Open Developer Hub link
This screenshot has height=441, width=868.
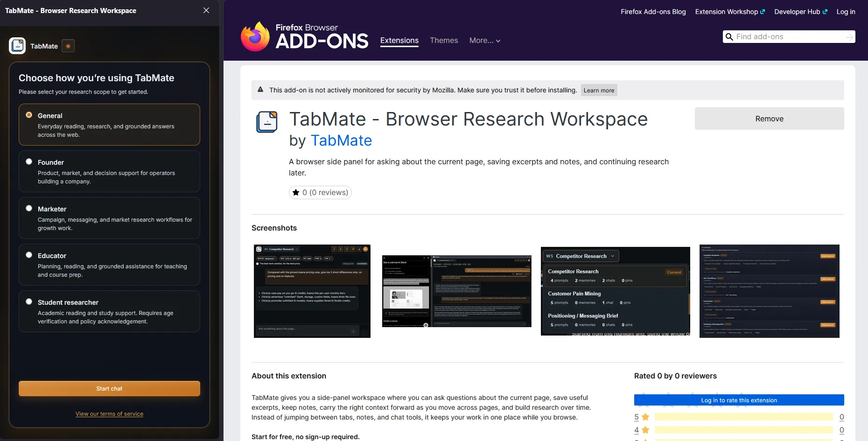[801, 12]
